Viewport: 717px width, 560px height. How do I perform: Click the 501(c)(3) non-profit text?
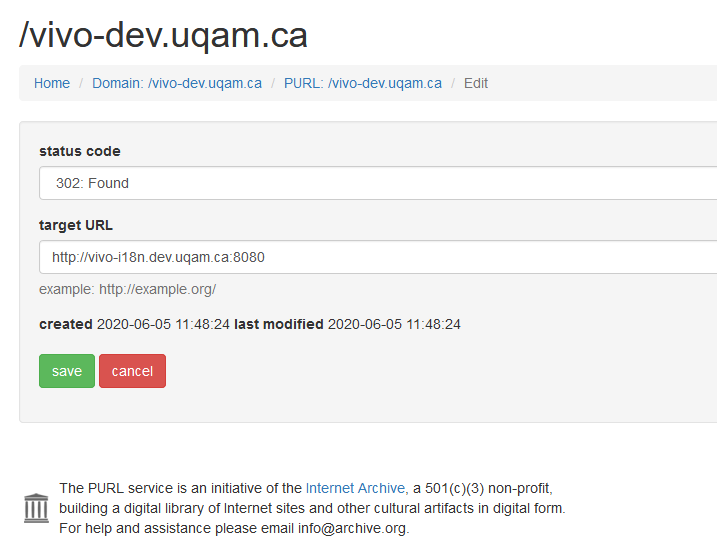point(487,488)
